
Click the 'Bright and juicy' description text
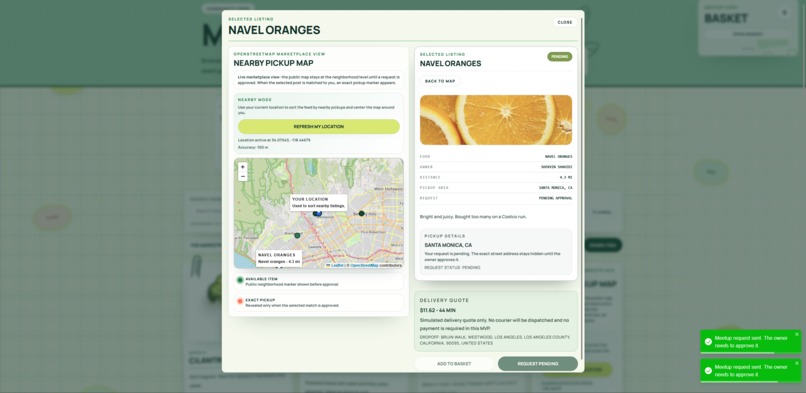(x=473, y=217)
